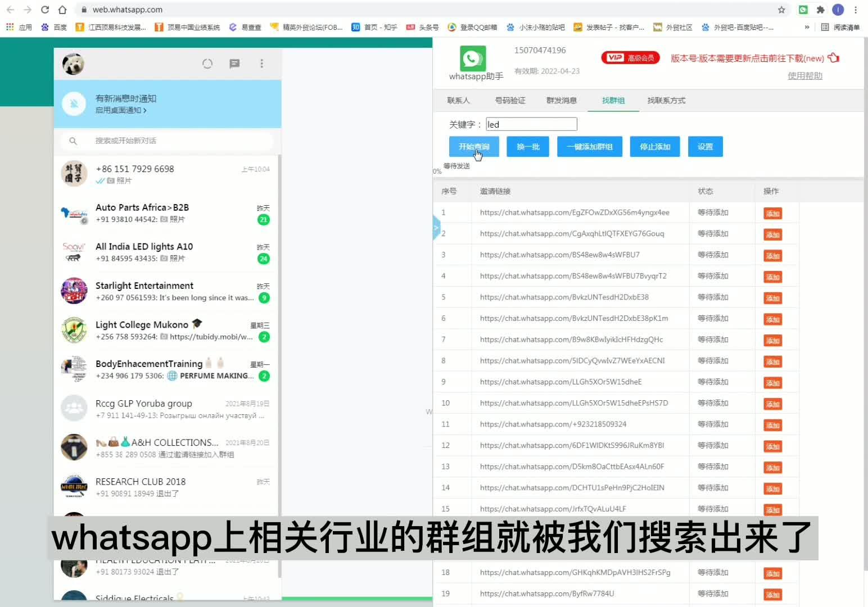Screen dimensions: 868x607
Task: Click 停止添加 button
Action: click(655, 147)
